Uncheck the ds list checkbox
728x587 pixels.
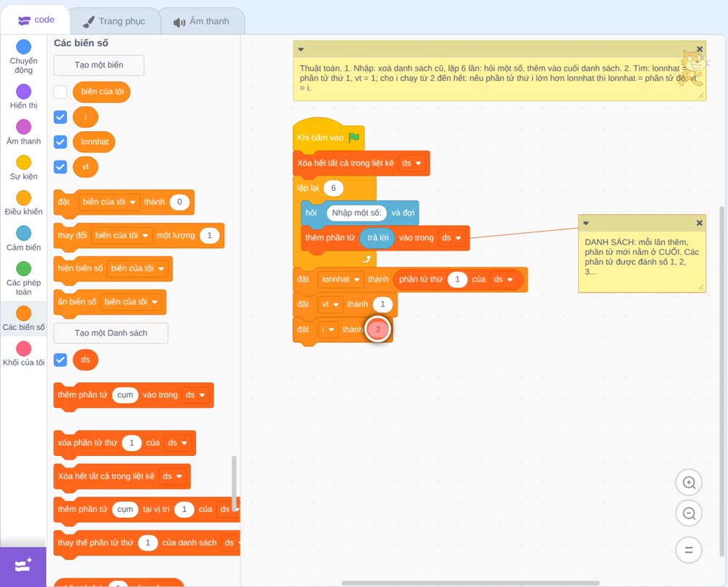[x=60, y=360]
